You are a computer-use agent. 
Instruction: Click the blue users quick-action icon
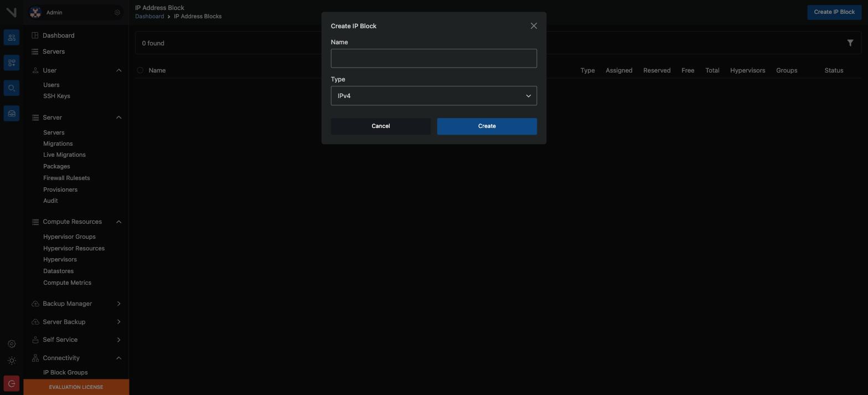pyautogui.click(x=12, y=38)
